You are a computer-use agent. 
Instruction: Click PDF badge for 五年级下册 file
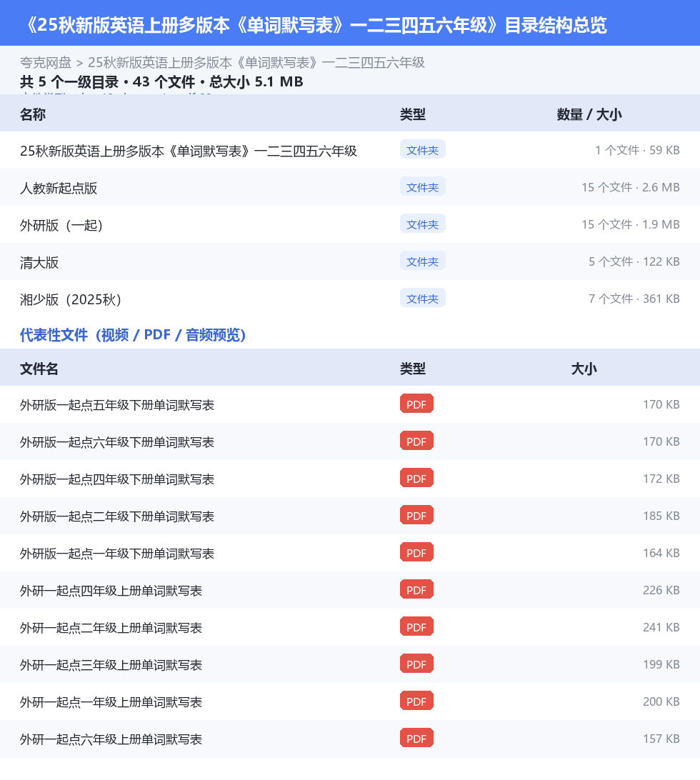[x=416, y=404]
